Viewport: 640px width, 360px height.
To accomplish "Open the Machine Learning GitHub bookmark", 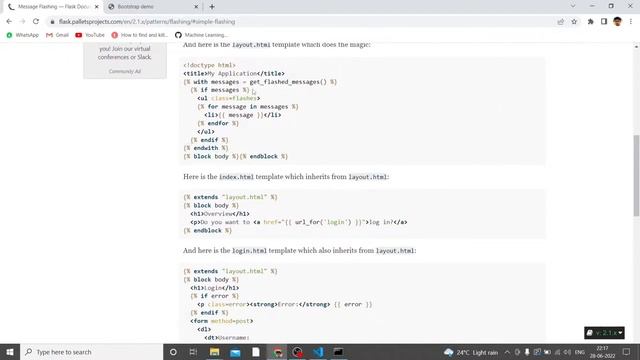I will pyautogui.click(x=201, y=35).
